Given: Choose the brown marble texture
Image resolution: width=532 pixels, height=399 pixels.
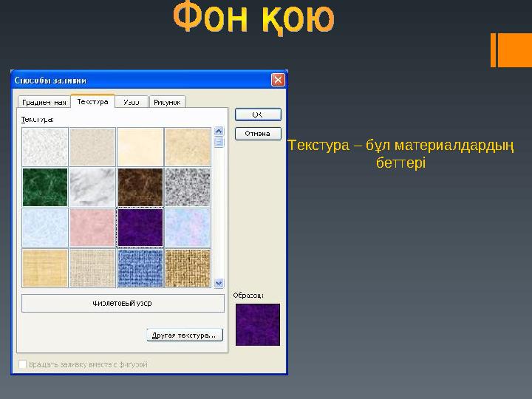Looking at the screenshot, I should pos(140,187).
